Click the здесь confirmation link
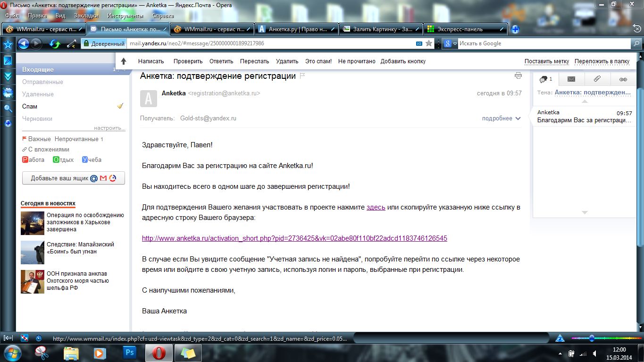644x362 pixels. 376,207
